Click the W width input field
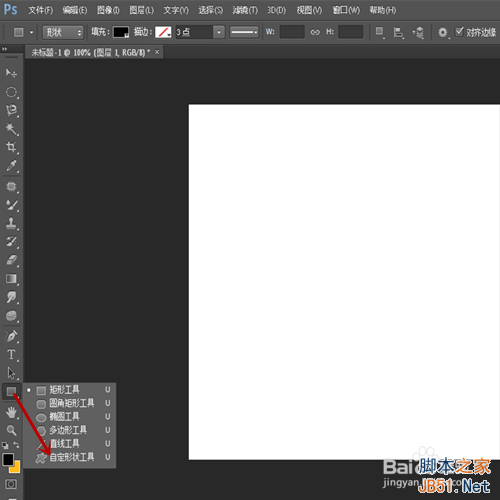The image size is (500, 500). click(x=292, y=32)
